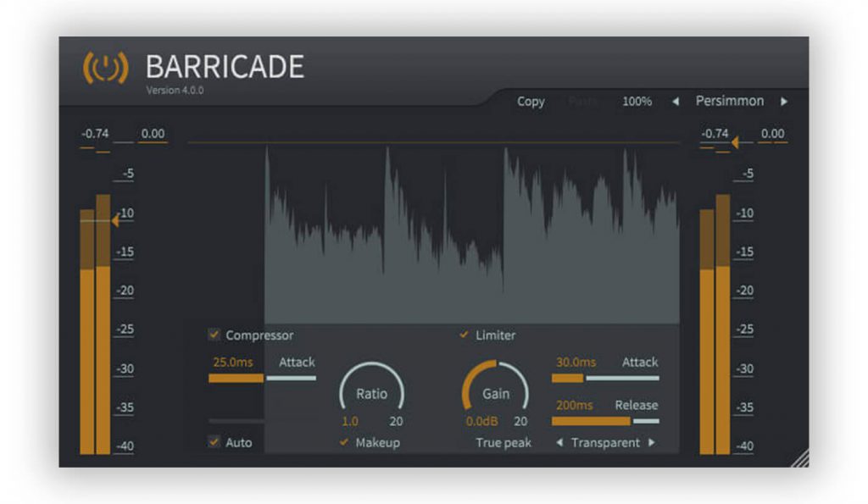Viewport: 868px width, 504px height.
Task: Select previous limiter mode before Transparent
Action: pos(559,443)
